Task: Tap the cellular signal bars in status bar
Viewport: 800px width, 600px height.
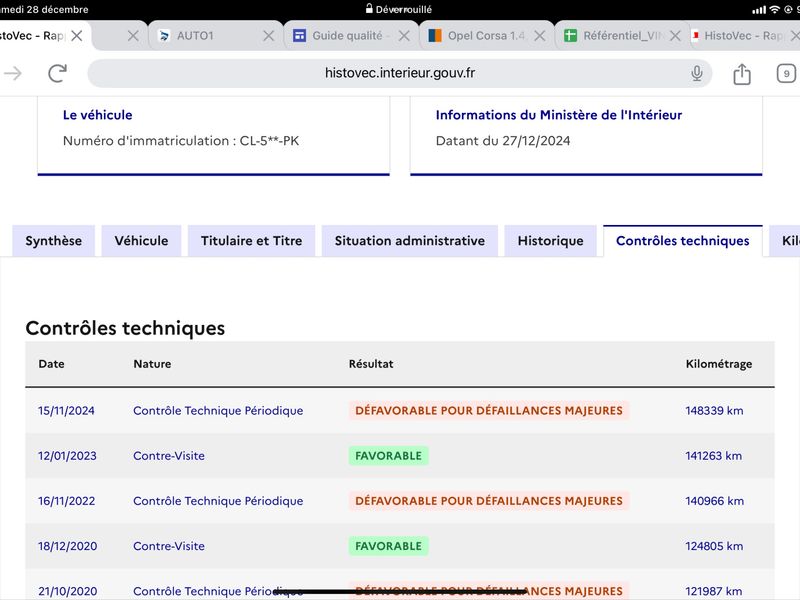Action: (760, 10)
